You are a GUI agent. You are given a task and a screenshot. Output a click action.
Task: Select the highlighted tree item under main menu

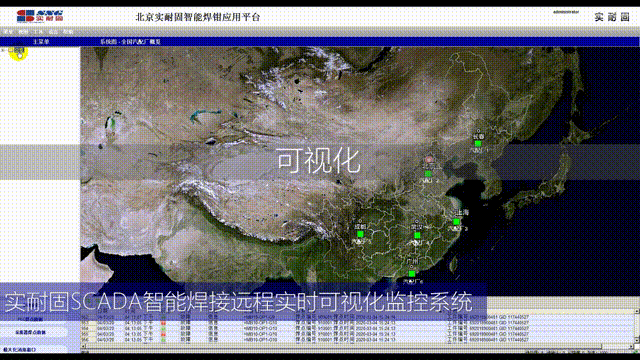(19, 50)
